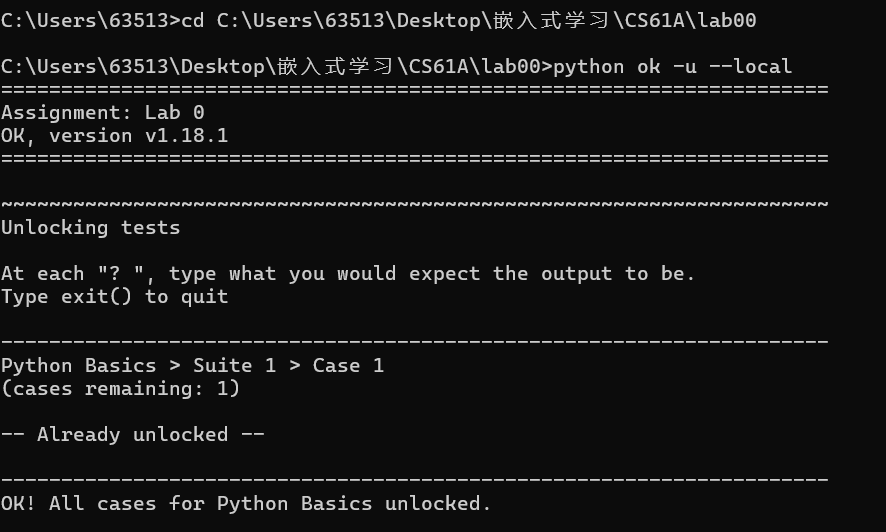The height and width of the screenshot is (532, 886).
Task: Click the '-- Already unlocked --' message
Action: 132,434
